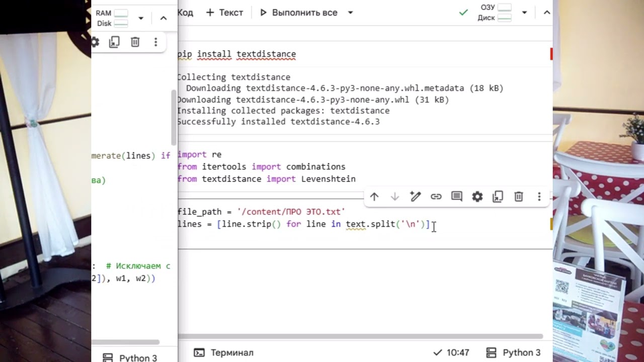The width and height of the screenshot is (644, 362).
Task: Open ОЗУ/Диск resources dropdown arrow
Action: click(x=524, y=13)
